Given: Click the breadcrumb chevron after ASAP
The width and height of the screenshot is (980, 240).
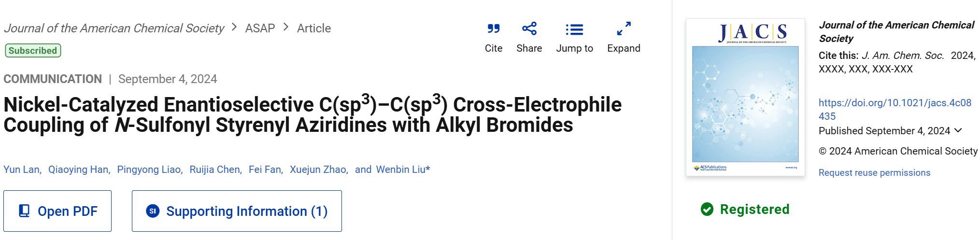Looking at the screenshot, I should point(286,27).
